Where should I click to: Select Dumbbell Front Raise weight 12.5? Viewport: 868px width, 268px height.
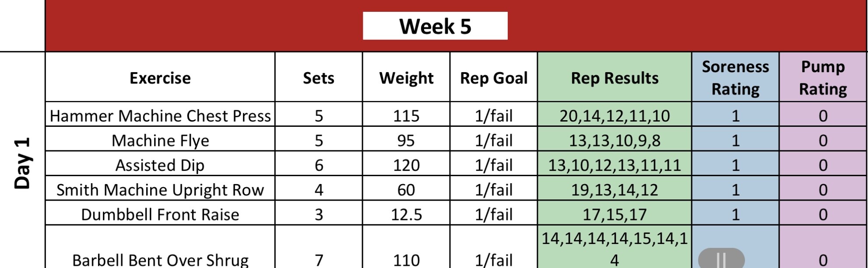tap(406, 214)
